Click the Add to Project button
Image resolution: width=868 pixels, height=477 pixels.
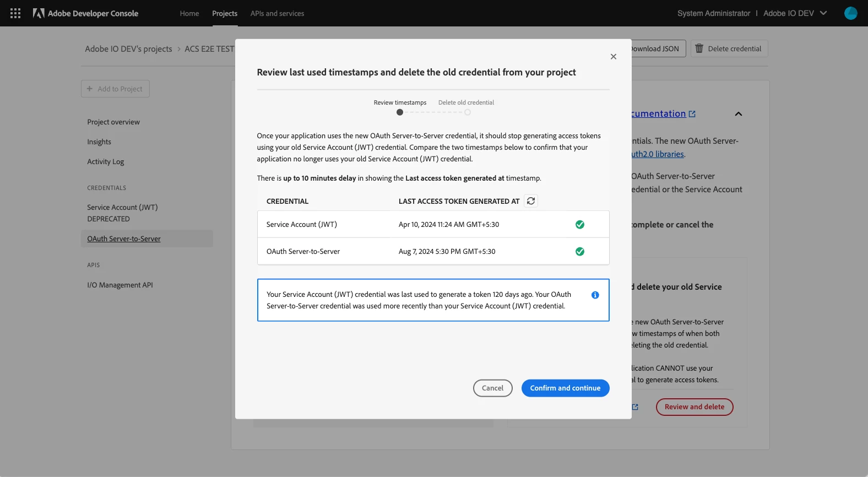115,89
